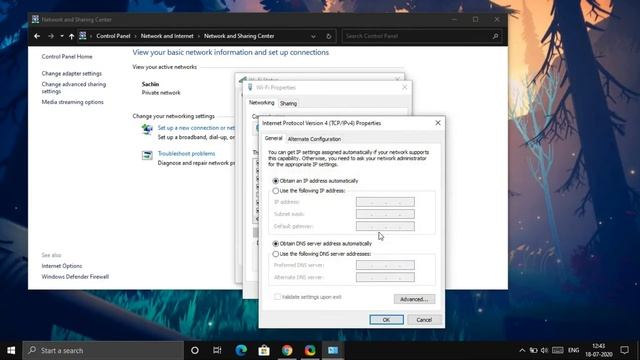The height and width of the screenshot is (360, 640).
Task: Go back in Control Panel navigation
Action: pos(37,36)
